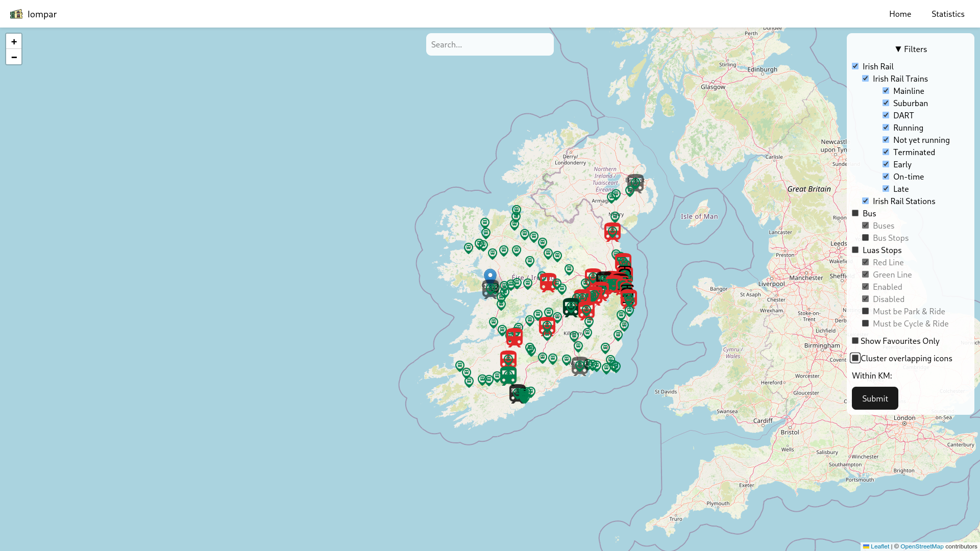The width and height of the screenshot is (980, 551).
Task: Click the Iompar logo icon
Action: (16, 14)
